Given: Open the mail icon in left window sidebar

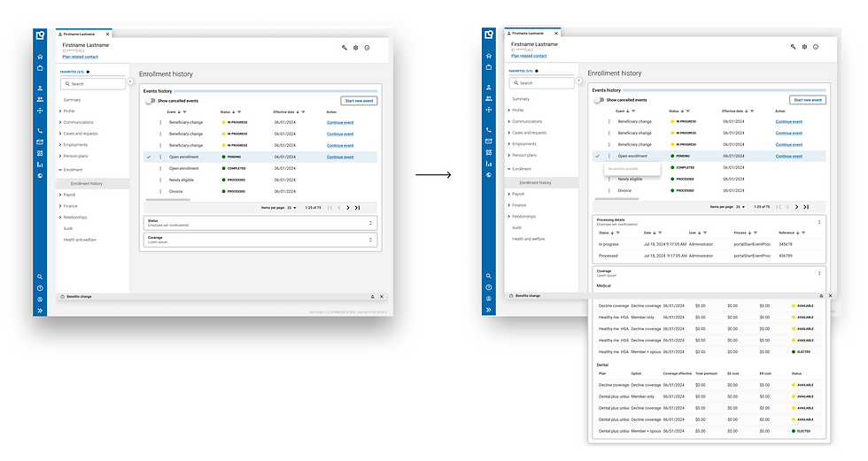Looking at the screenshot, I should (40, 142).
